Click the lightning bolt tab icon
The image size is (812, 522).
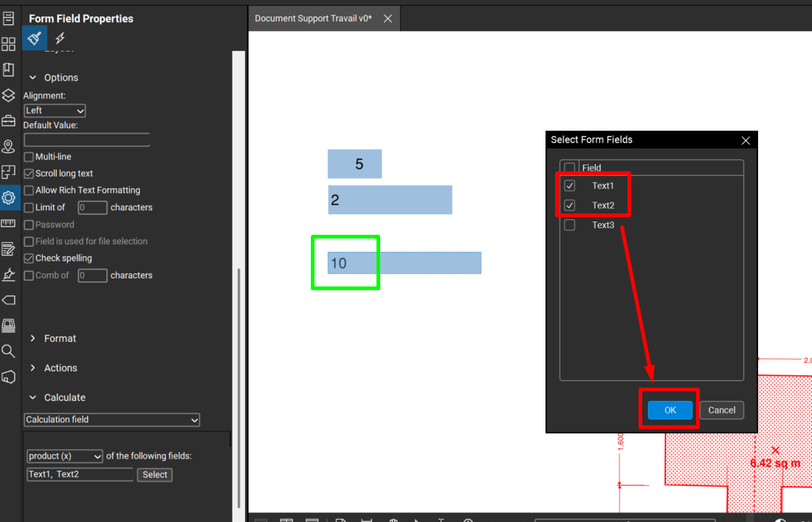[60, 38]
